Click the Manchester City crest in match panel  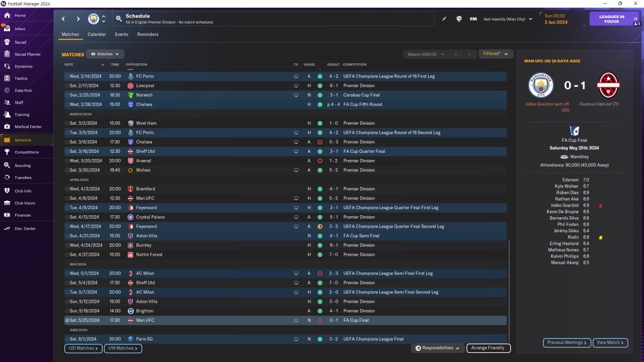pos(541,85)
